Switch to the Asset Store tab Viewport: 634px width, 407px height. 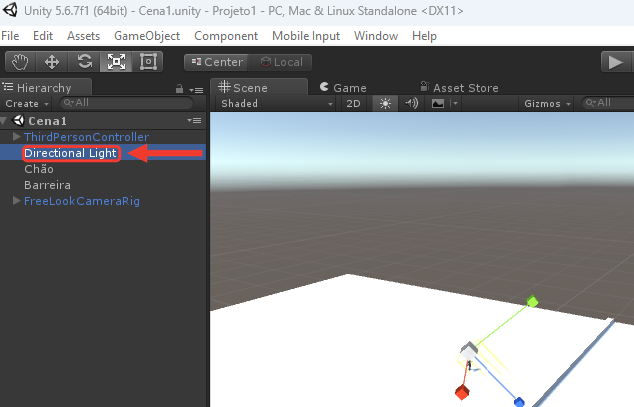coord(459,88)
